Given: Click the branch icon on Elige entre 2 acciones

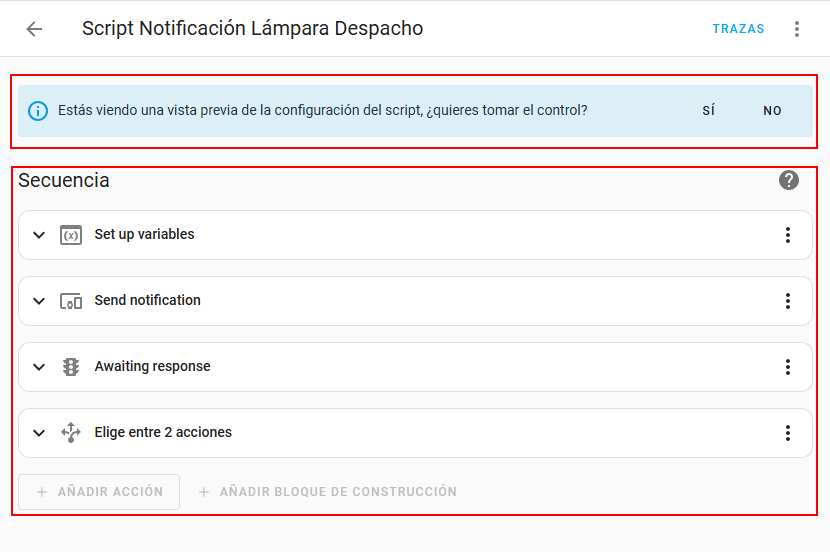Looking at the screenshot, I should point(70,433).
